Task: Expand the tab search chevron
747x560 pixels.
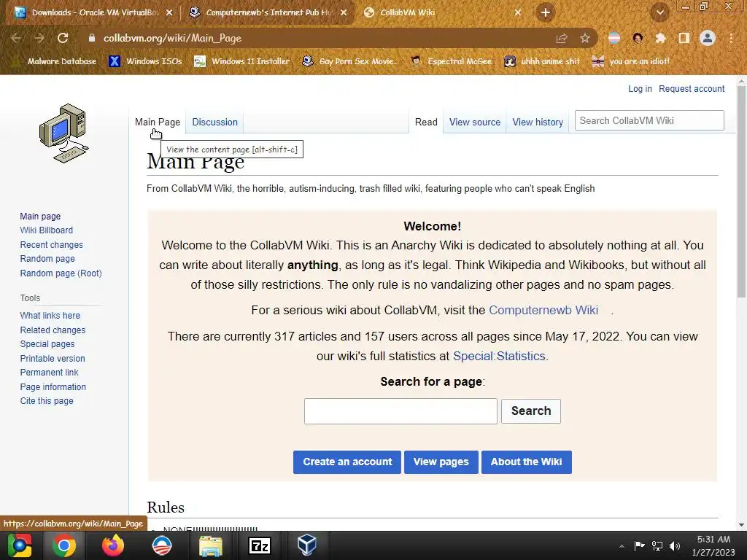Action: point(660,12)
